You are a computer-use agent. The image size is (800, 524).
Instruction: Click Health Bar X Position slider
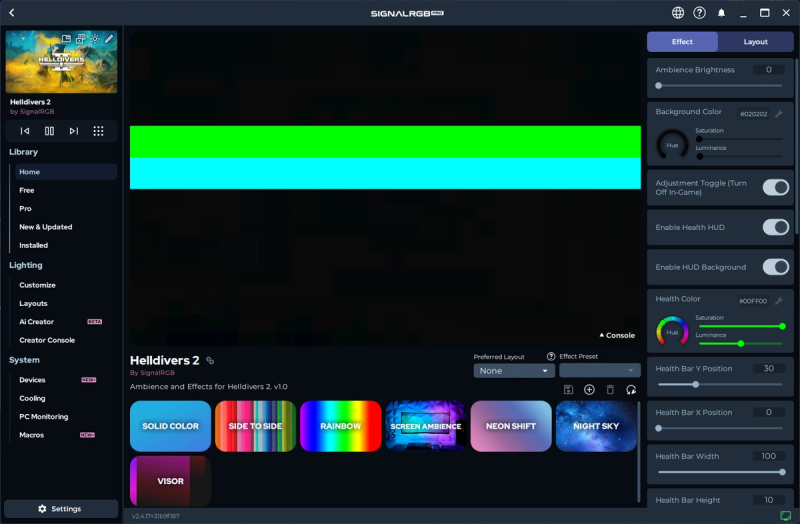pyautogui.click(x=720, y=428)
